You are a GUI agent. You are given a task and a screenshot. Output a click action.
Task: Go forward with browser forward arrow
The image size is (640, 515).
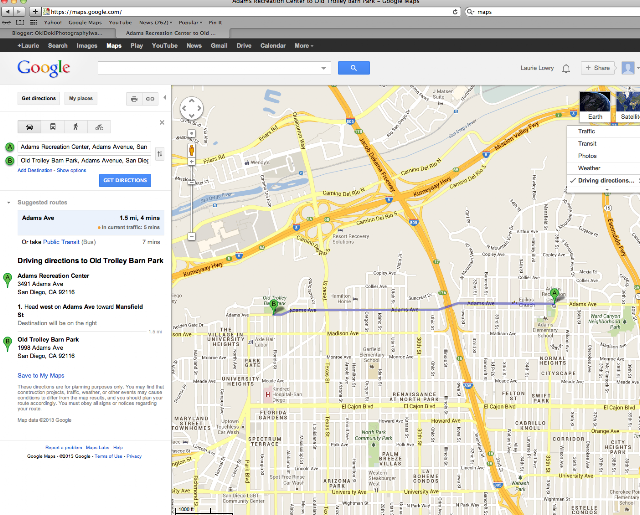click(19, 11)
